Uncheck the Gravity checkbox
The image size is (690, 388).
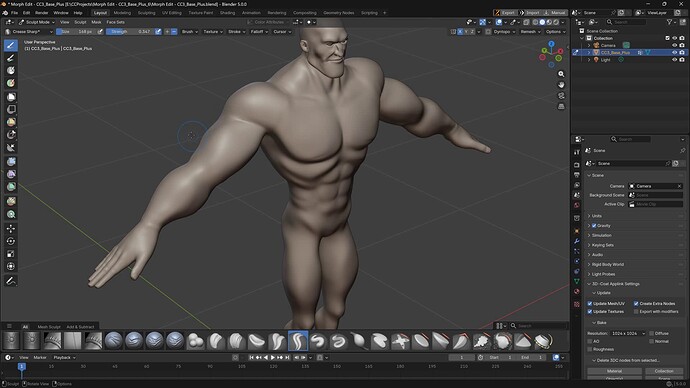(594, 226)
